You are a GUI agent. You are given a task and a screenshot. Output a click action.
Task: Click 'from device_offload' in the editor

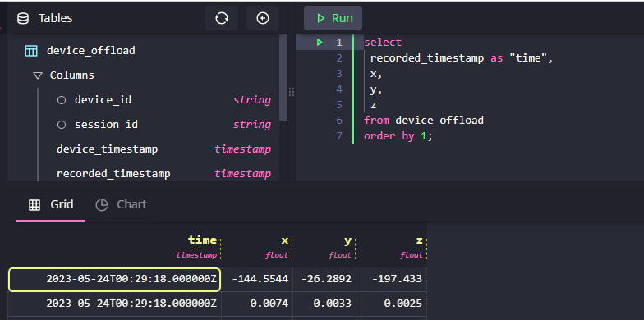point(424,120)
